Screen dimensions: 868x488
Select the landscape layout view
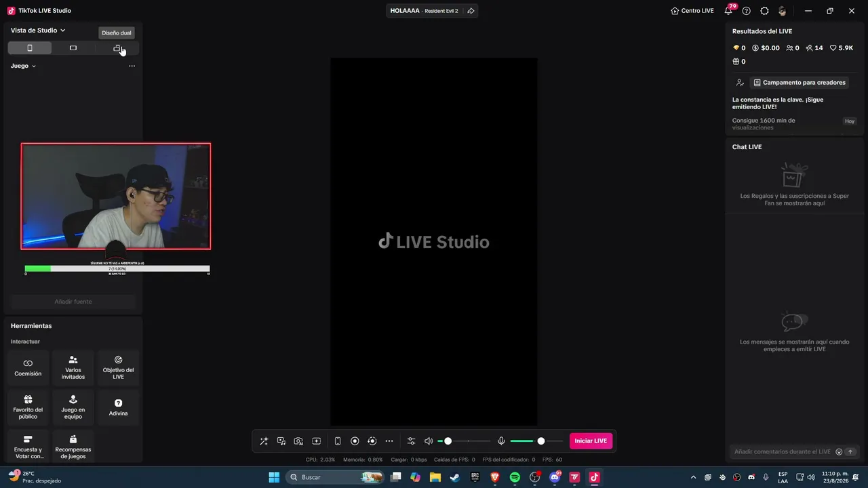pyautogui.click(x=73, y=48)
